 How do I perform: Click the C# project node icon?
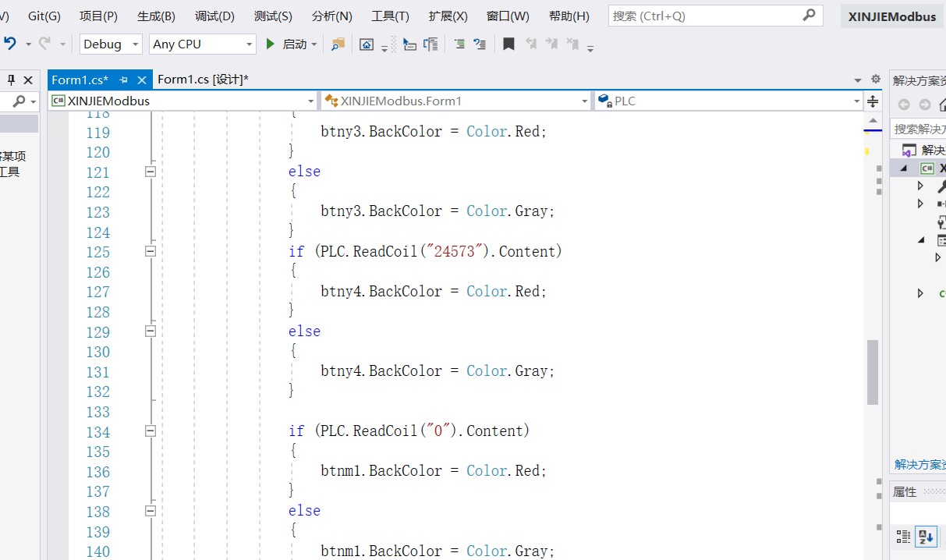coord(927,168)
